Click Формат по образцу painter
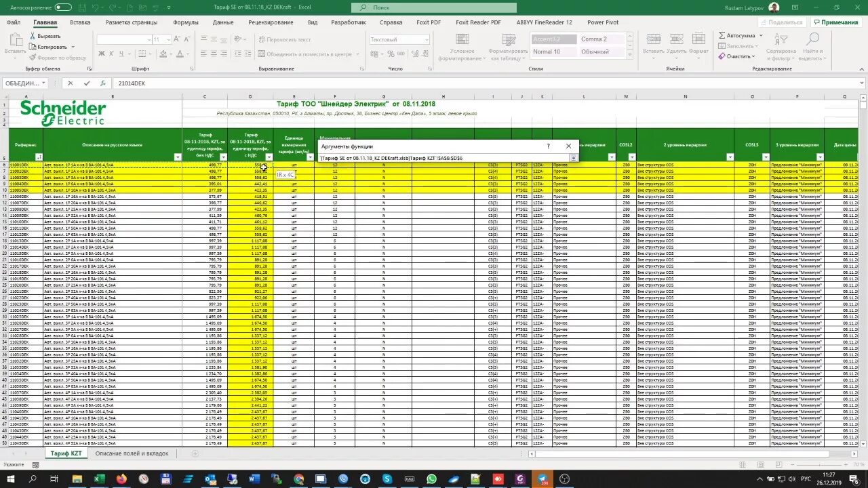This screenshot has width=868, height=488. point(58,58)
